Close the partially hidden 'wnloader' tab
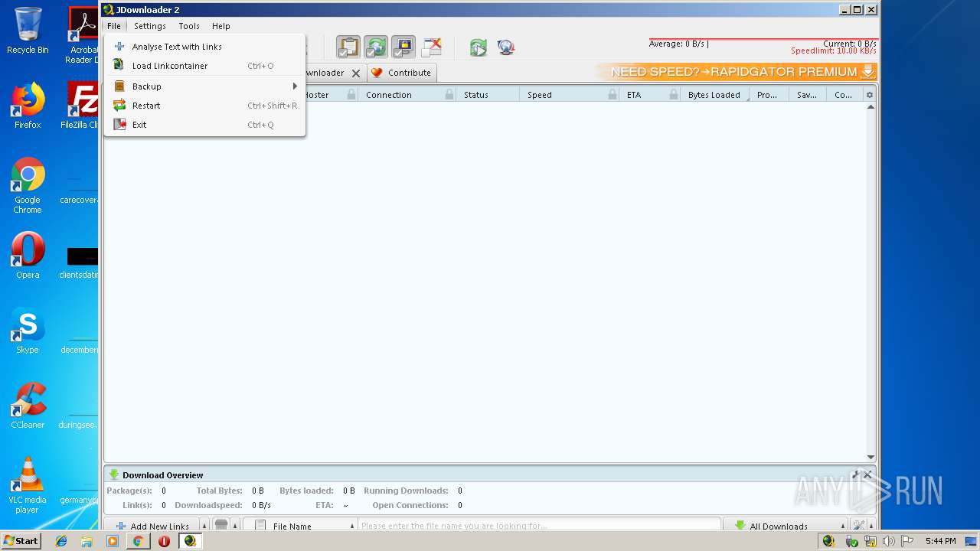The image size is (980, 551). [356, 73]
